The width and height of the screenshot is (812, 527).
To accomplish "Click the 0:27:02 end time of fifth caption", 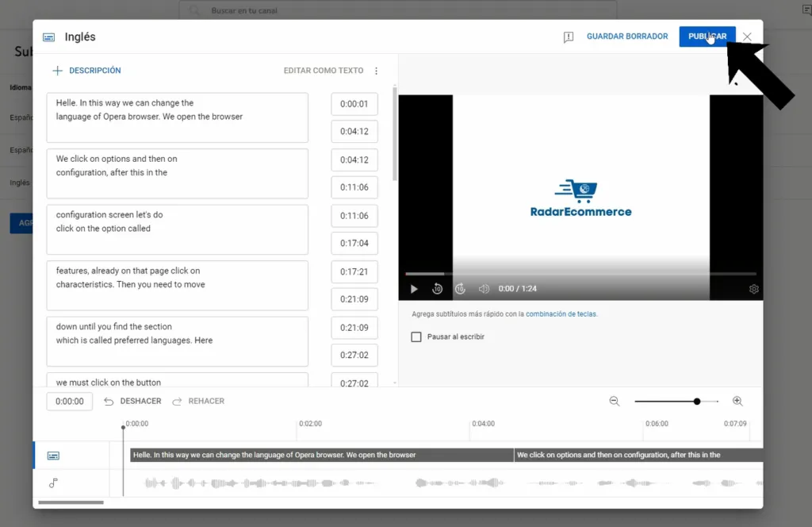I will click(x=354, y=355).
